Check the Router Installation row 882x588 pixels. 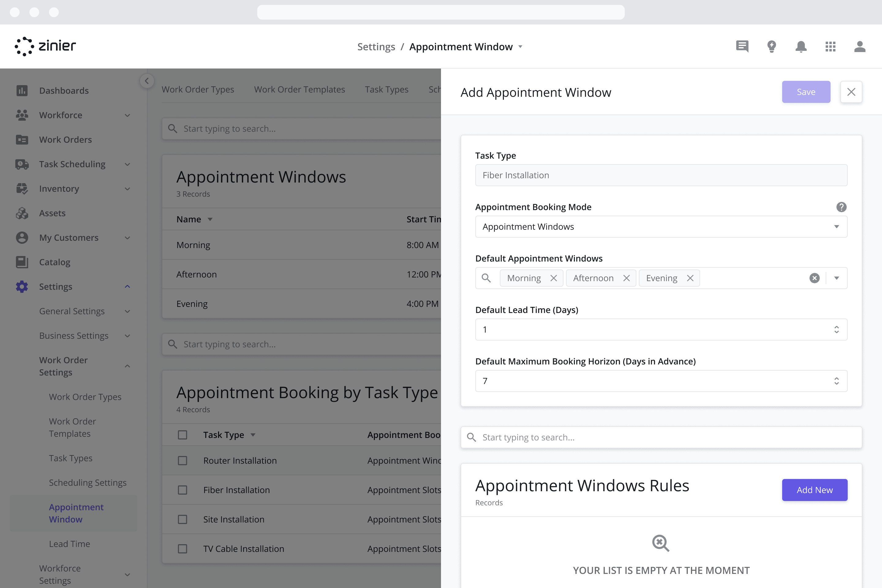coord(182,461)
